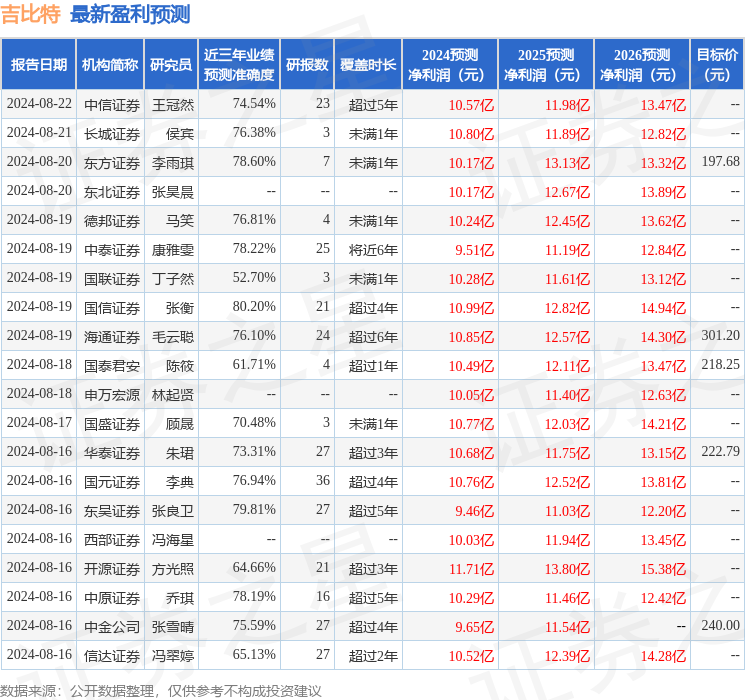
Task: Click target price 222.79
Action: pyautogui.click(x=721, y=451)
